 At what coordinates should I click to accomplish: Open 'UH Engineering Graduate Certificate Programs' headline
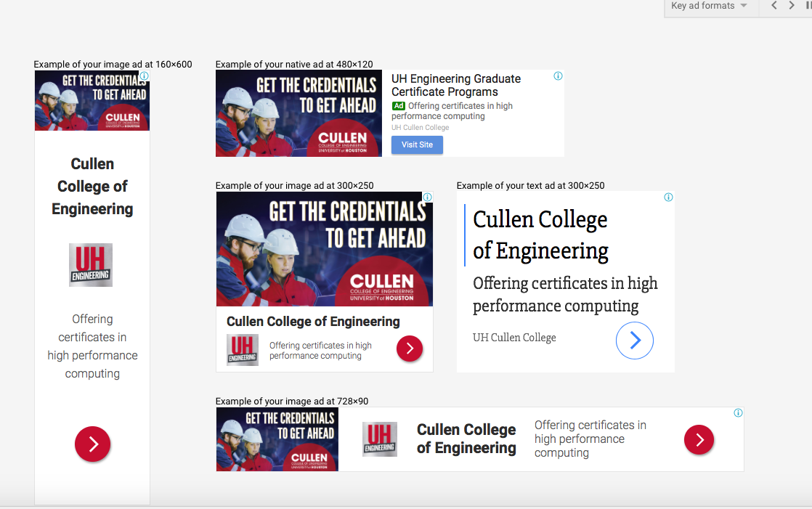coord(455,85)
